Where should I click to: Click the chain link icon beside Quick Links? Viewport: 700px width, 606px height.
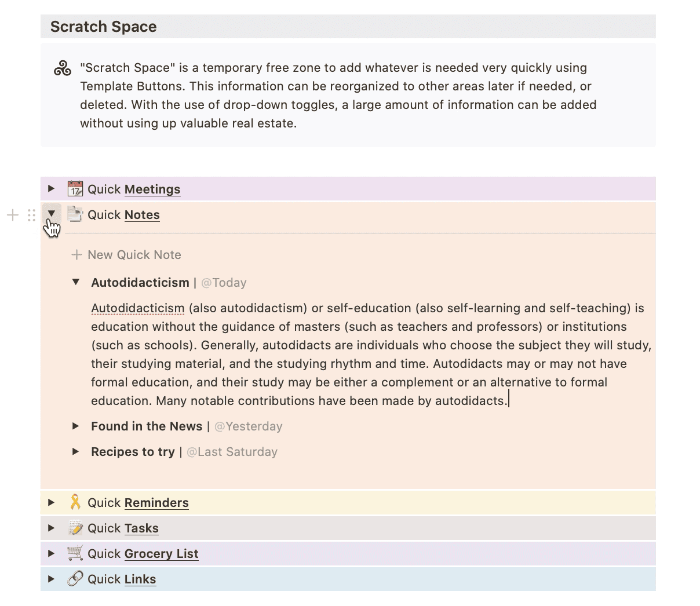point(75,579)
